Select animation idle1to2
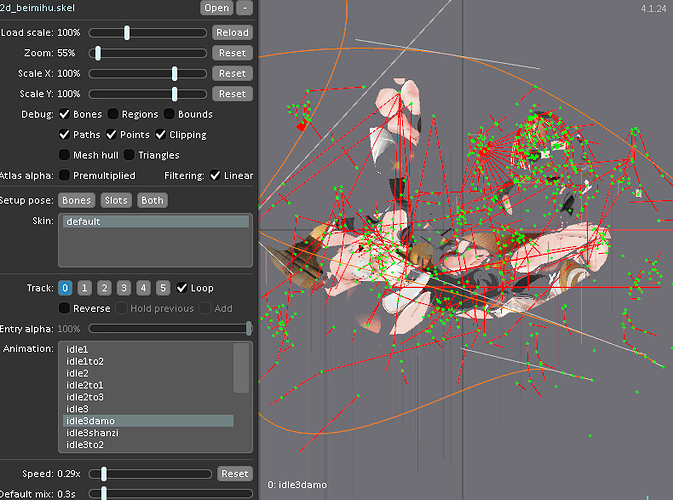The height and width of the screenshot is (500, 673). [x=148, y=361]
